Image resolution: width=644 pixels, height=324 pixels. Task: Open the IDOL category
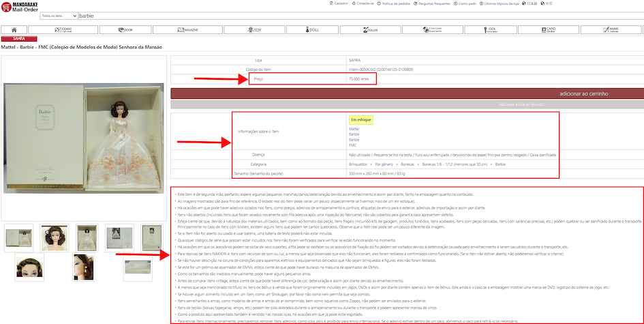click(490, 29)
